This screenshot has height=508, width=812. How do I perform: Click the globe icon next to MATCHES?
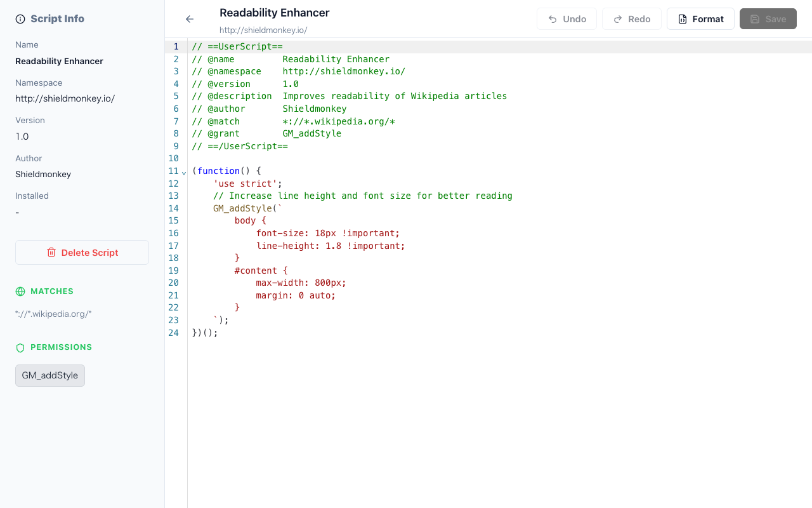[x=20, y=291]
